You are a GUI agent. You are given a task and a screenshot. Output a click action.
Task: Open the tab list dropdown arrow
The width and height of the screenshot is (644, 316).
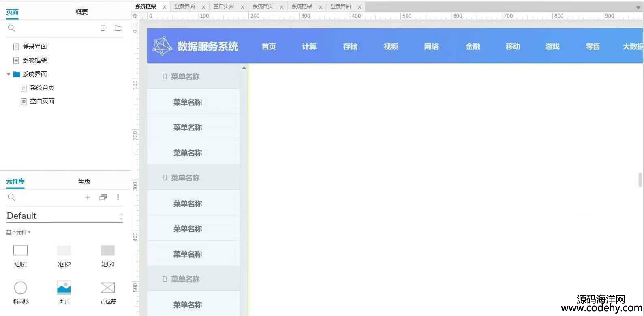tap(638, 7)
